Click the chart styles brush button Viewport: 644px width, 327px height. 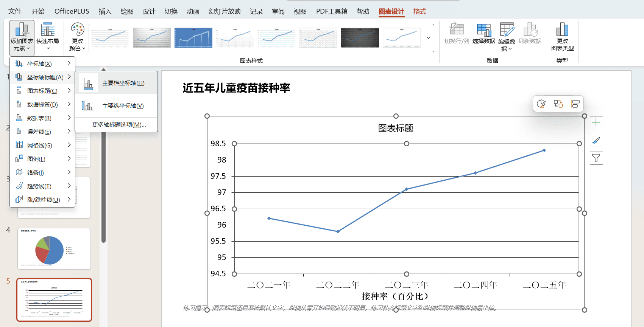[x=596, y=141]
